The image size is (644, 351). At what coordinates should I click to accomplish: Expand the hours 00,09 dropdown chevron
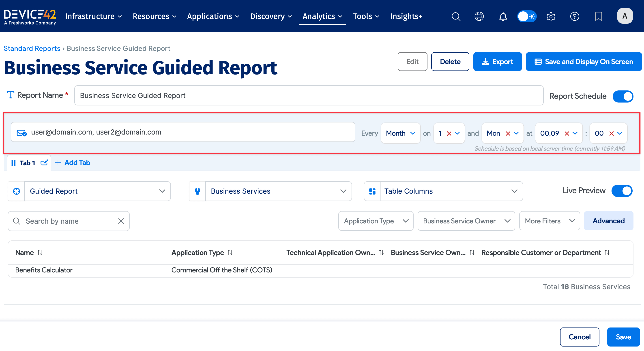(575, 133)
